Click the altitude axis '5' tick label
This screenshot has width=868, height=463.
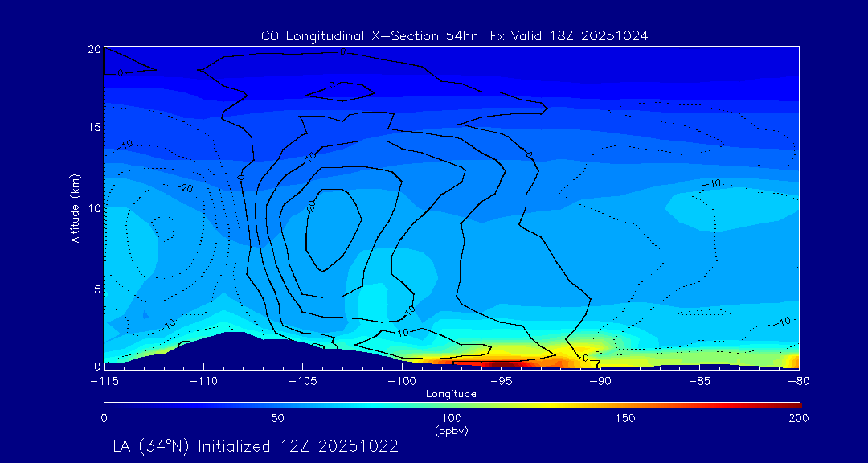pos(97,289)
